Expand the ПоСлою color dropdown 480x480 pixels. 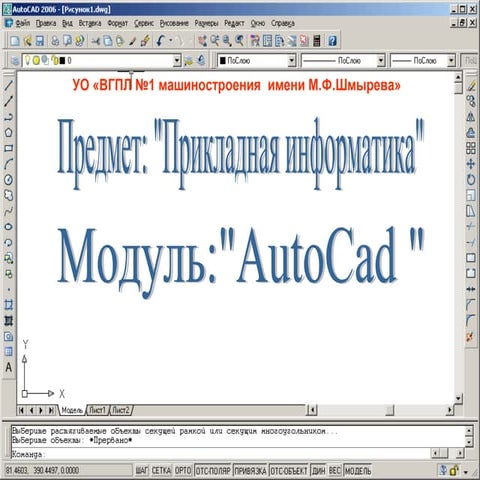click(x=292, y=61)
